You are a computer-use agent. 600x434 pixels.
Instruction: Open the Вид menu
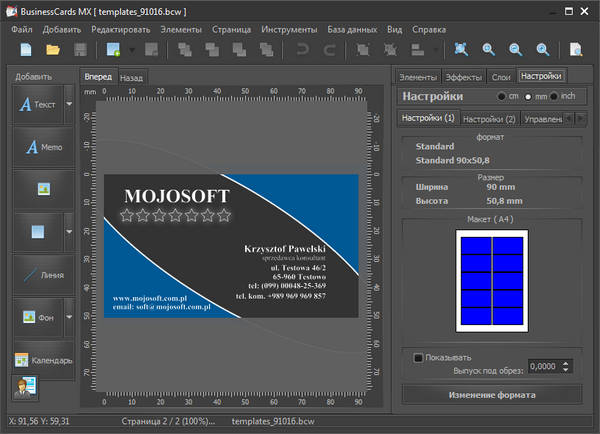(395, 29)
